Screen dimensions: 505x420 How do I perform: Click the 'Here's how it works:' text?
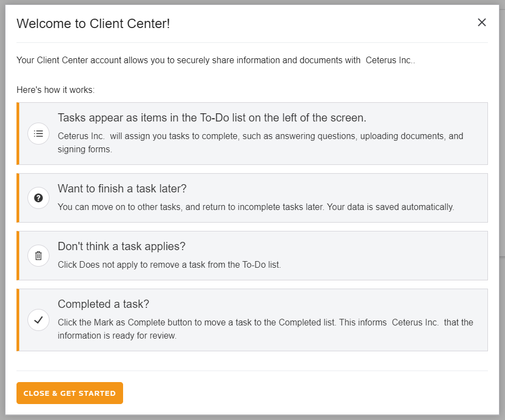pyautogui.click(x=56, y=90)
